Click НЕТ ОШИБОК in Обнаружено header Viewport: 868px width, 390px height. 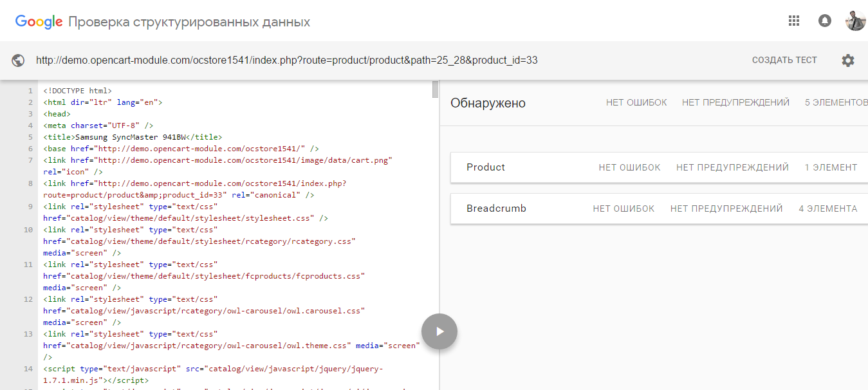pos(636,102)
